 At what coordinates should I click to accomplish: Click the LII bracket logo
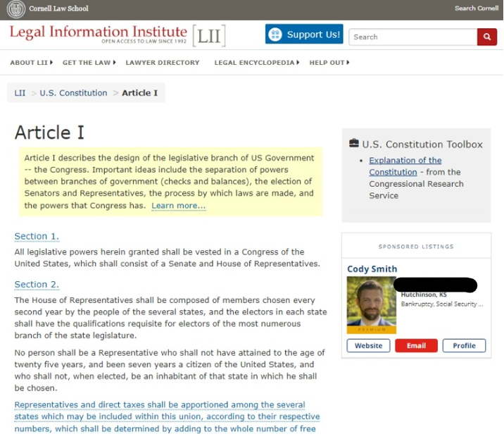click(x=209, y=36)
